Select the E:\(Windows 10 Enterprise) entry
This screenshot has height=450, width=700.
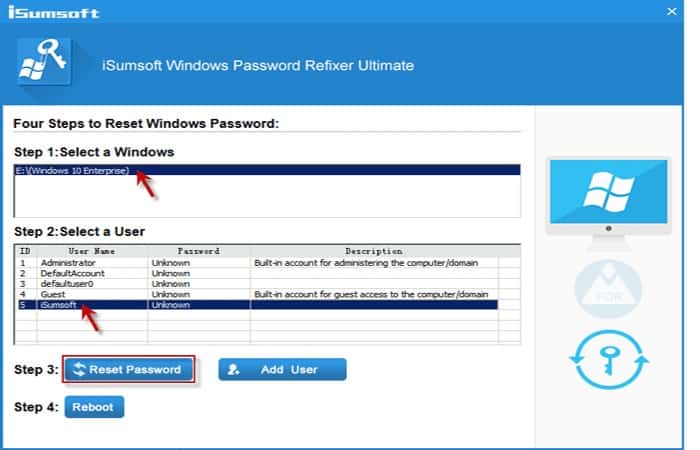pos(267,170)
